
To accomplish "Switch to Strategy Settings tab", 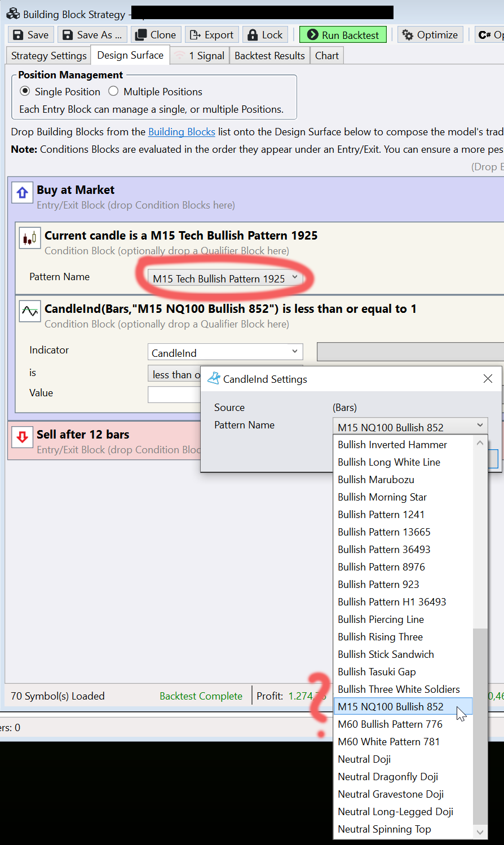I will (49, 56).
